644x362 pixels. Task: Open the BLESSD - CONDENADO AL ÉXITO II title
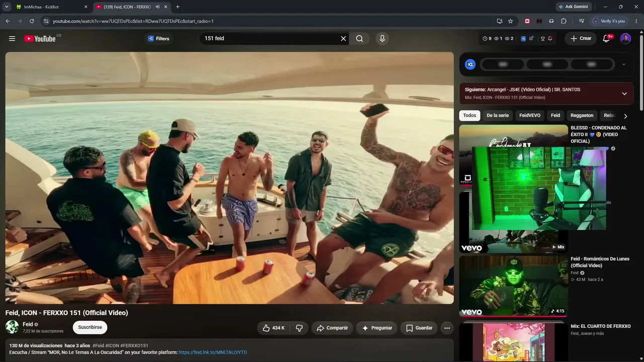[x=599, y=134]
